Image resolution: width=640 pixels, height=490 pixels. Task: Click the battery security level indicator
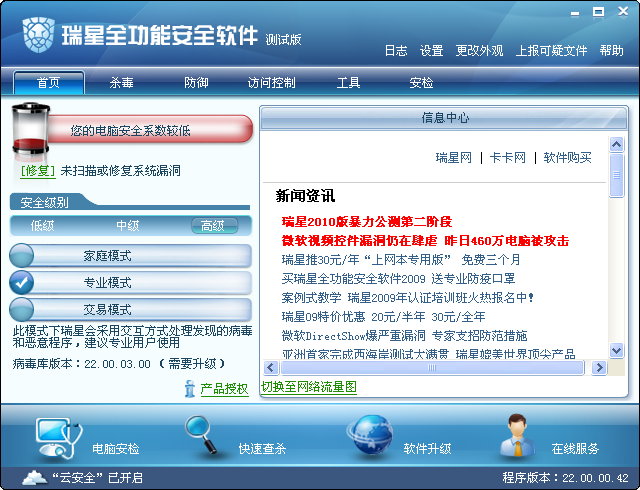click(30, 130)
